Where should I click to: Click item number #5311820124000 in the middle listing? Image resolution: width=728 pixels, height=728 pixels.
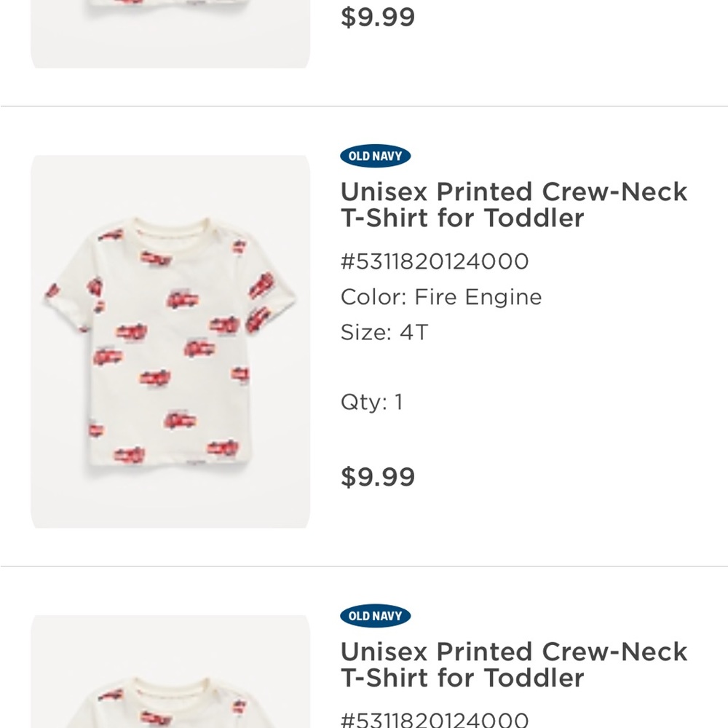click(x=435, y=261)
